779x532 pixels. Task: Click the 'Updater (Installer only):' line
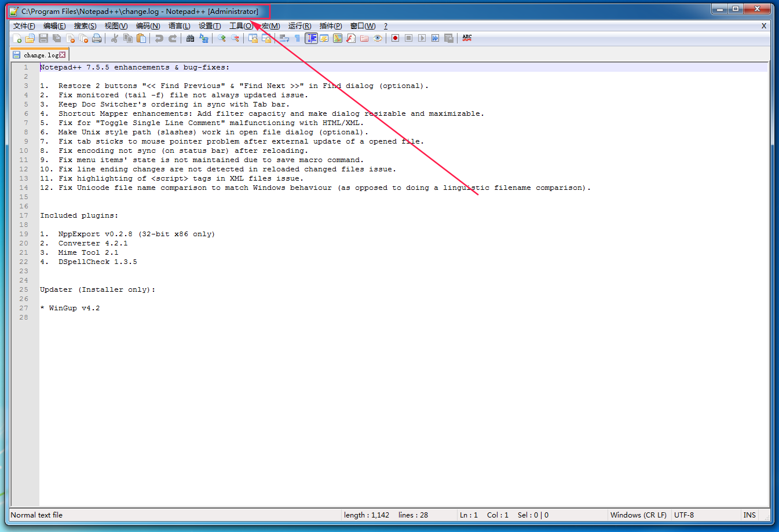[98, 289]
